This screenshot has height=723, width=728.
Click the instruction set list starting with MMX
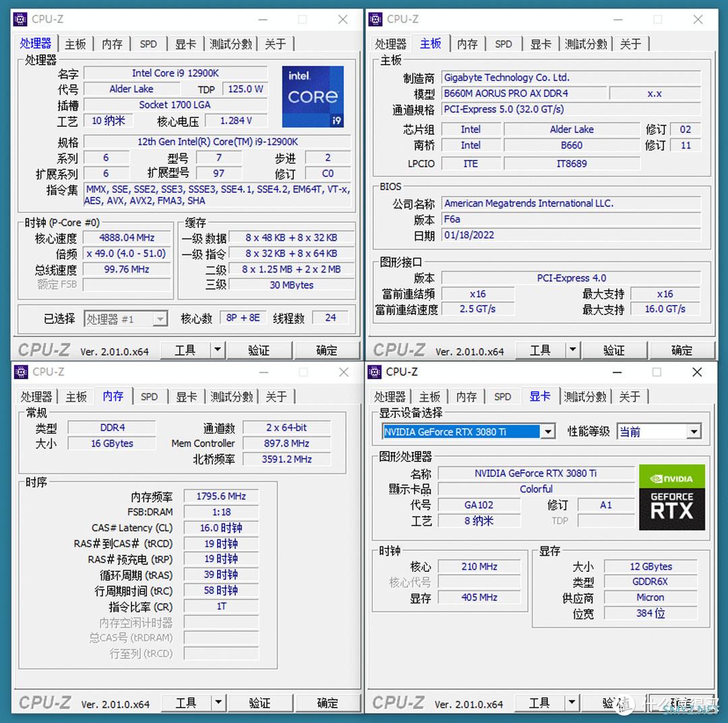(217, 195)
